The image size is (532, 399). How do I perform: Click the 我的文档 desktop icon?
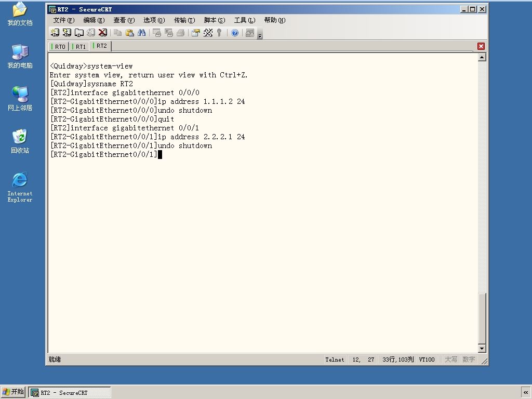click(20, 14)
